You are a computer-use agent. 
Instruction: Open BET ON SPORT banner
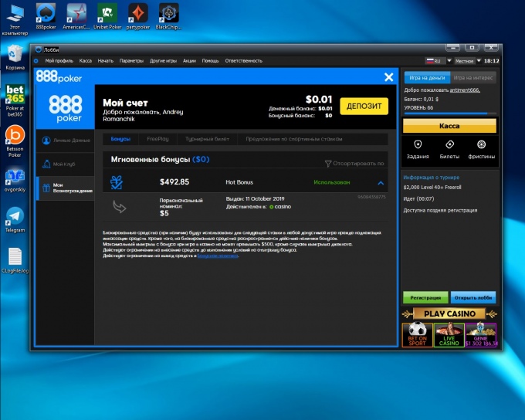pyautogui.click(x=417, y=334)
